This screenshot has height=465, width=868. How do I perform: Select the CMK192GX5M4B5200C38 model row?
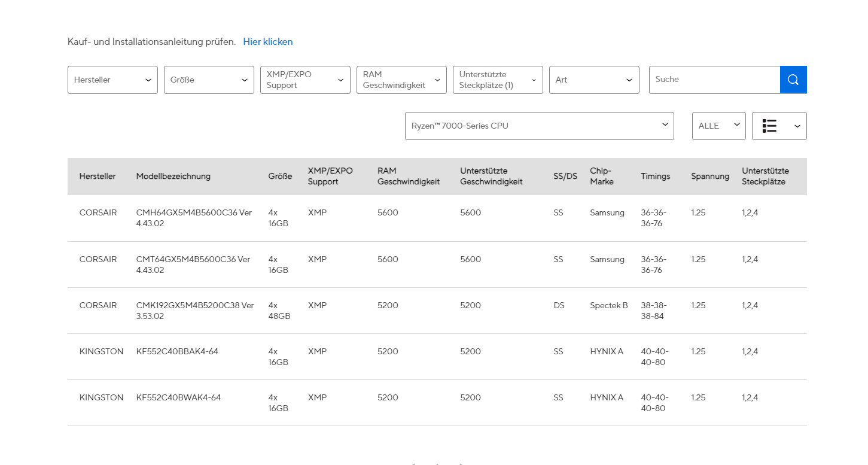(x=195, y=311)
